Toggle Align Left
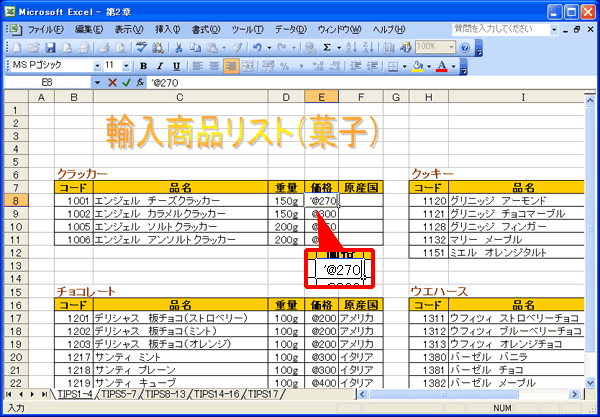 197,66
